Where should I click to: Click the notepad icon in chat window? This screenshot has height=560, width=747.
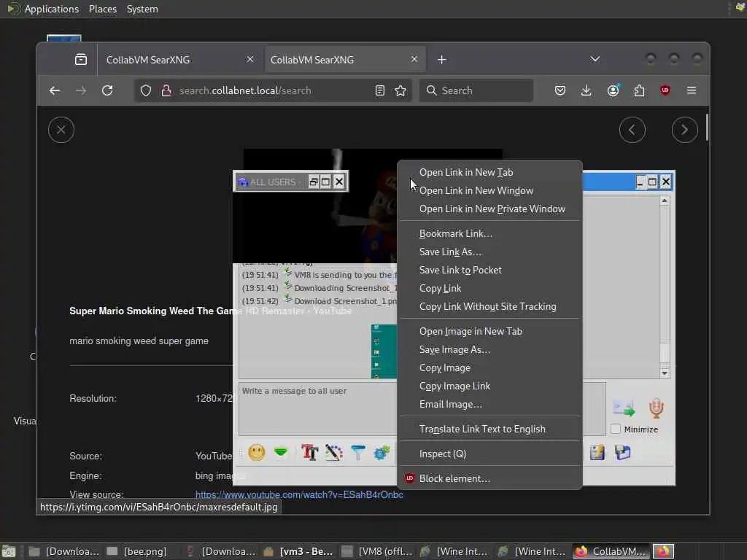[597, 452]
